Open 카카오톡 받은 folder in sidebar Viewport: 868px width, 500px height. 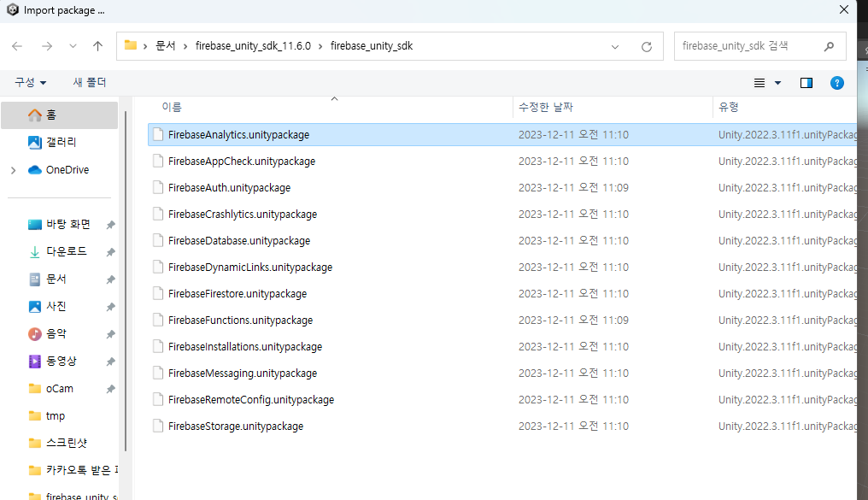point(73,470)
